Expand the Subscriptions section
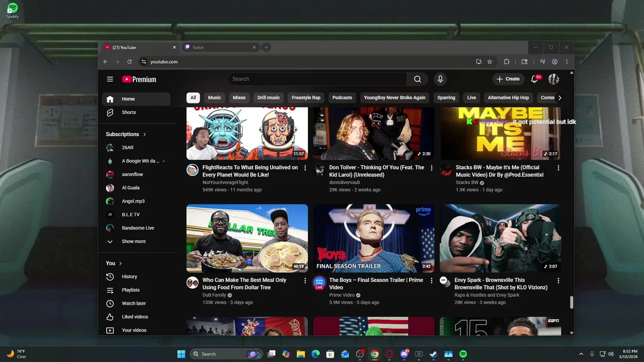This screenshot has width=644, height=362. coord(126,134)
